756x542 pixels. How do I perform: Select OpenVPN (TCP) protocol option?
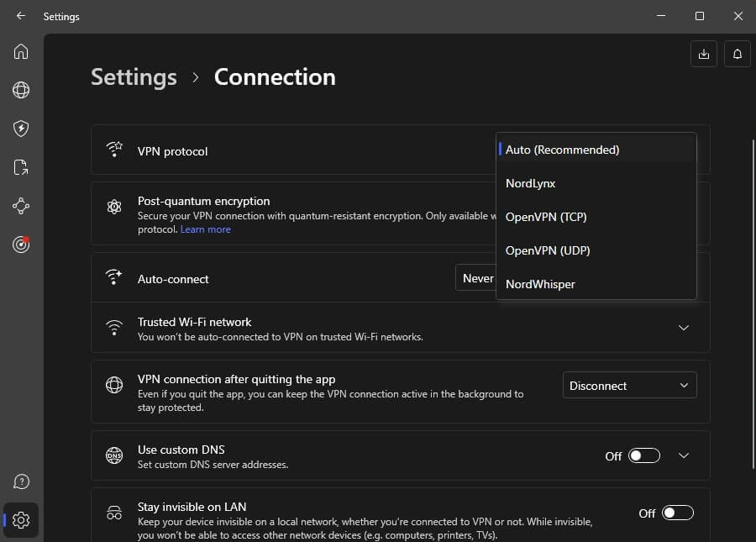596,217
